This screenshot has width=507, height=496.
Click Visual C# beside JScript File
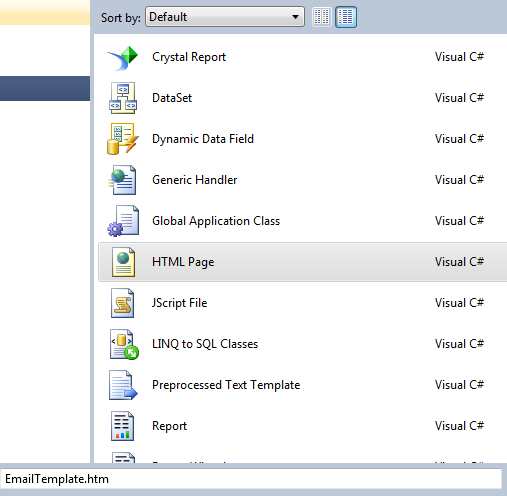click(459, 303)
